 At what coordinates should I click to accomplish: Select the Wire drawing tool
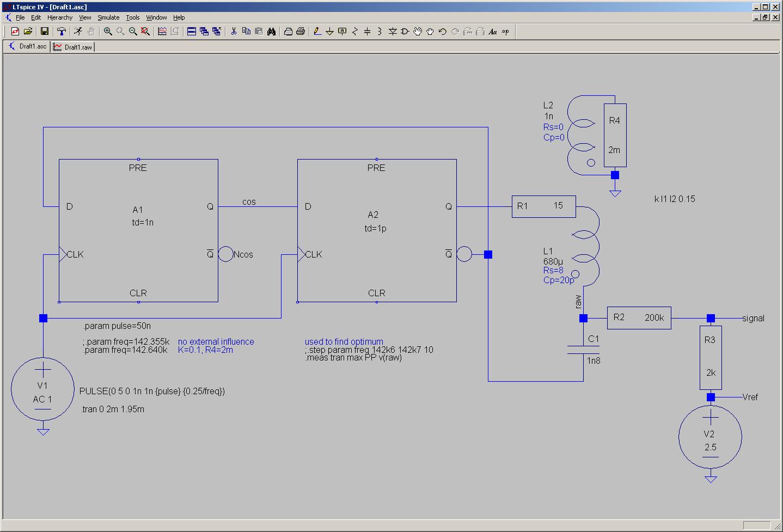(x=317, y=32)
